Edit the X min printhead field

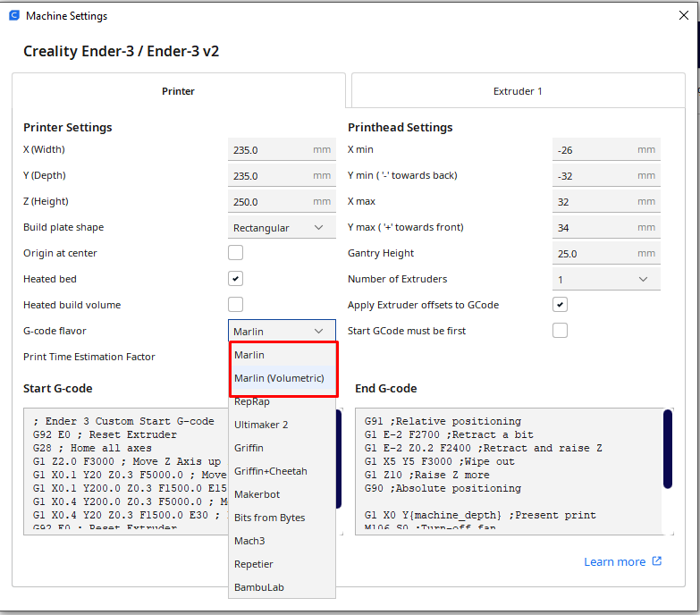click(x=606, y=149)
